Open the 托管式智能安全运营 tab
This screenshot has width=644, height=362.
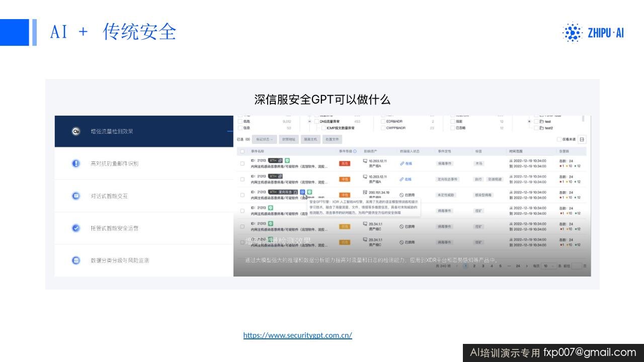[144, 228]
